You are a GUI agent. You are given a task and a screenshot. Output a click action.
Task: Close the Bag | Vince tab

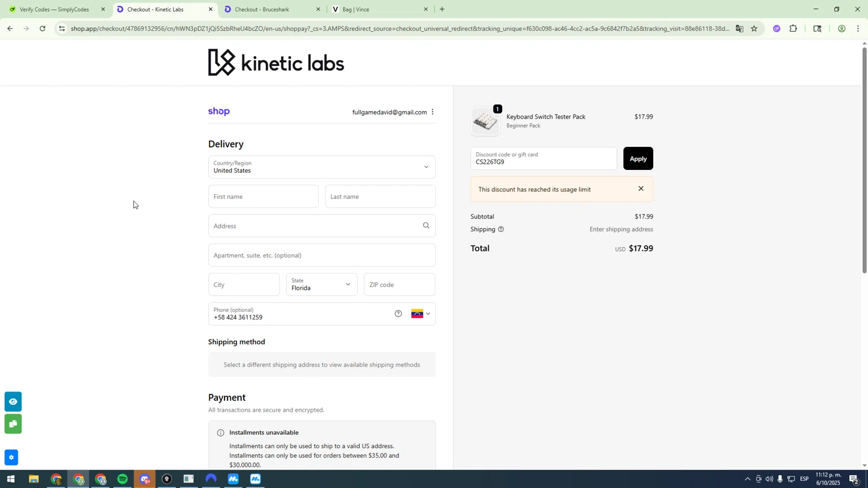[x=426, y=9]
